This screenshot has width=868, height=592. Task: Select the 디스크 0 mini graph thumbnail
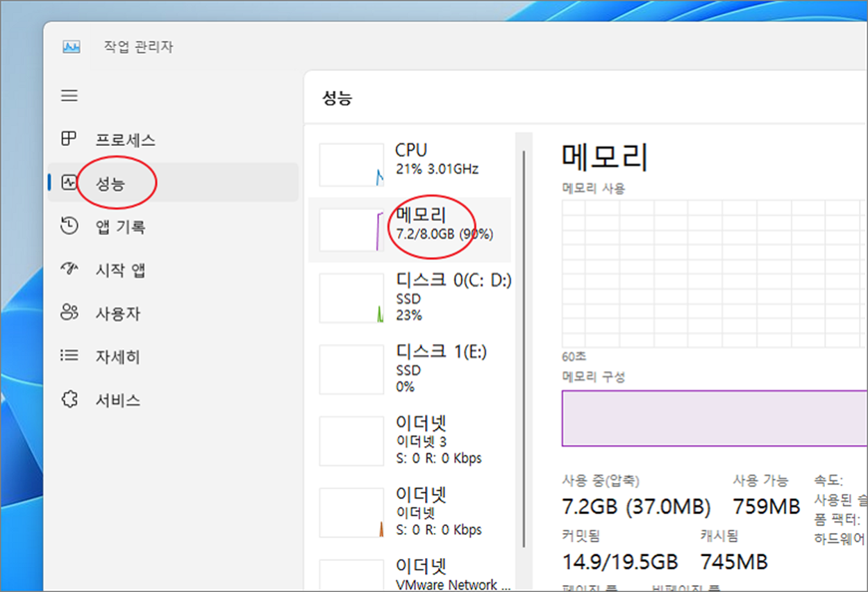click(351, 298)
